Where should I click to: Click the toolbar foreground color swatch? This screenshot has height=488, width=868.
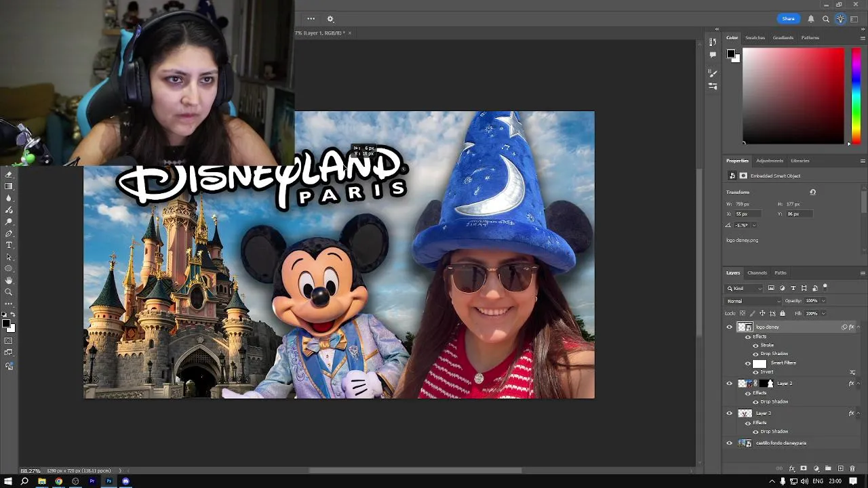pos(6,325)
